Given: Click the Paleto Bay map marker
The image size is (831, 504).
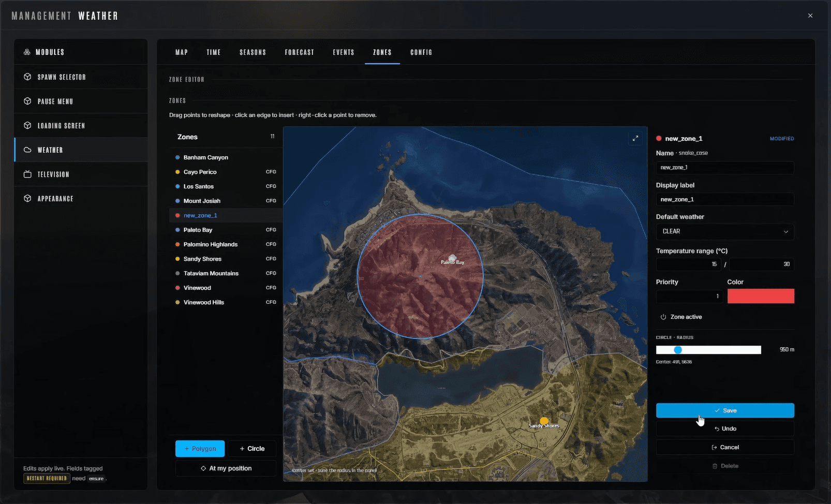Looking at the screenshot, I should pyautogui.click(x=452, y=258).
